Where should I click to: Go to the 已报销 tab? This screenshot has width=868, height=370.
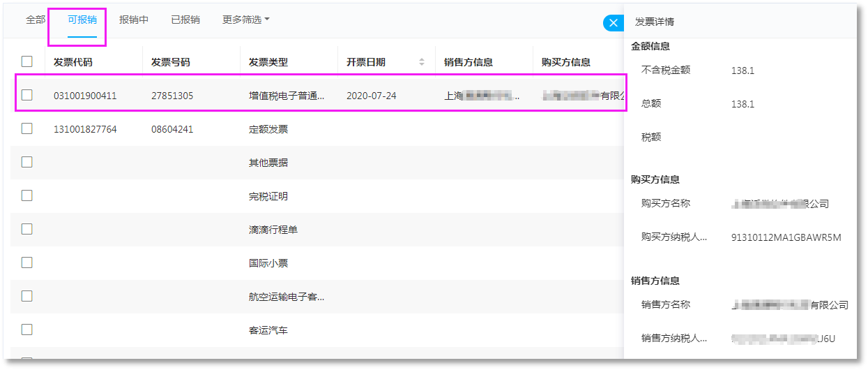(x=185, y=20)
